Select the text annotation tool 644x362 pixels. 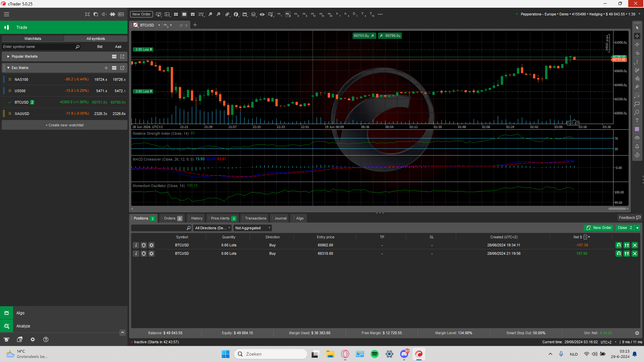(x=637, y=121)
